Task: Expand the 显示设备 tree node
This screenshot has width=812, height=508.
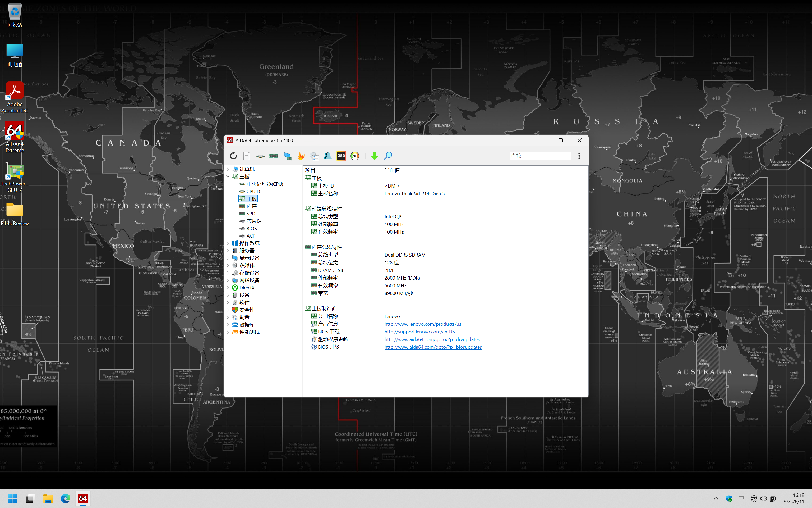Action: [228, 258]
